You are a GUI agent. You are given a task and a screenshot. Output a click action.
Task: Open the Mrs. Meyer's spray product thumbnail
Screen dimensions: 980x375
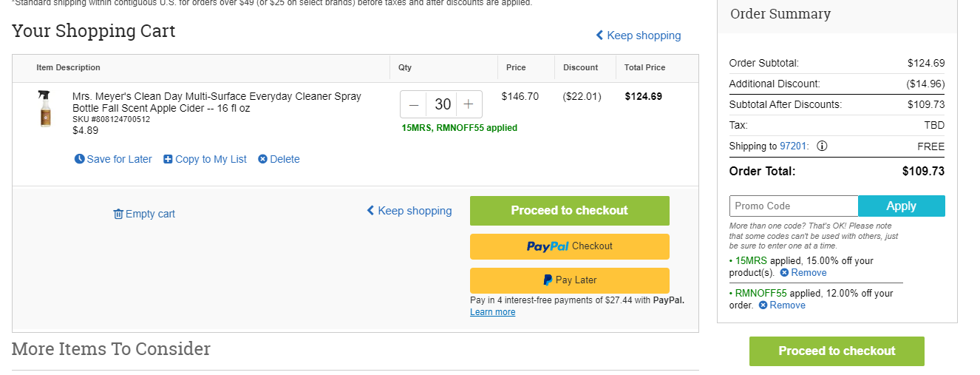point(46,109)
